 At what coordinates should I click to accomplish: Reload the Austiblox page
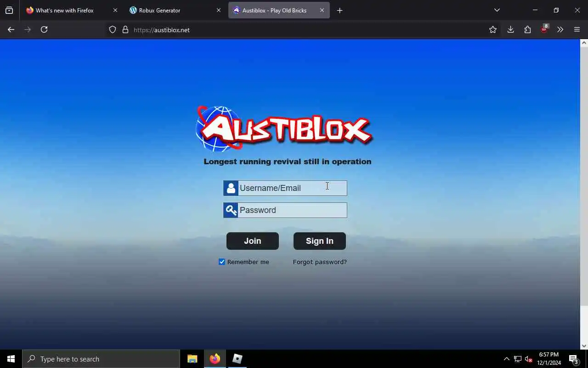[44, 29]
